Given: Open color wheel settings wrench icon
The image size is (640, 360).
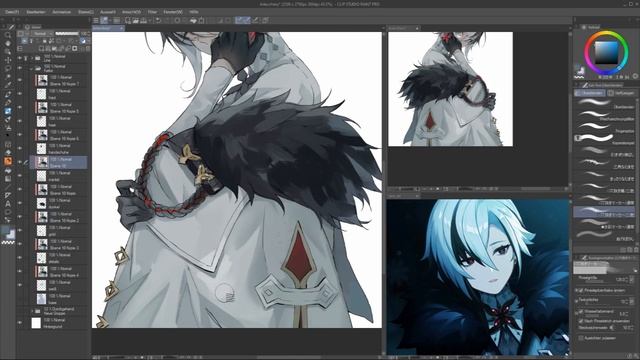Looking at the screenshot, I should tap(635, 76).
